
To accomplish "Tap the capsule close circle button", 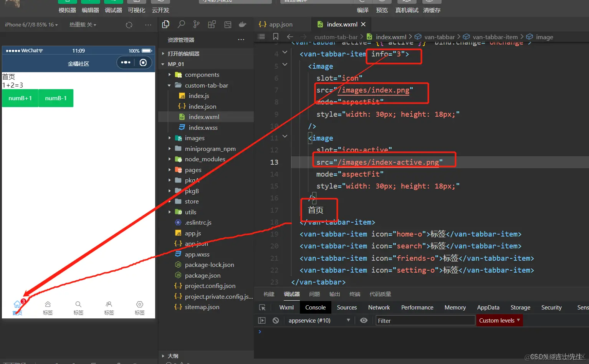I will pos(143,62).
